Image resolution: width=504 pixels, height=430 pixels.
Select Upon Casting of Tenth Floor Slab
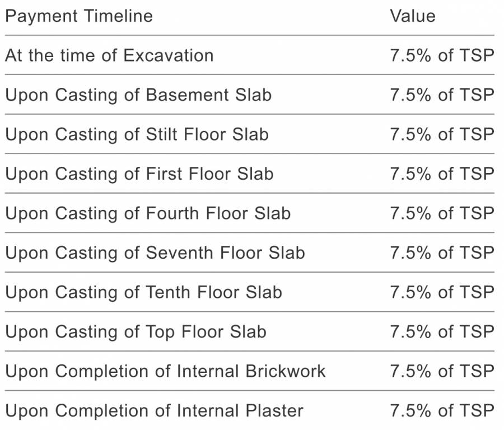[144, 292]
